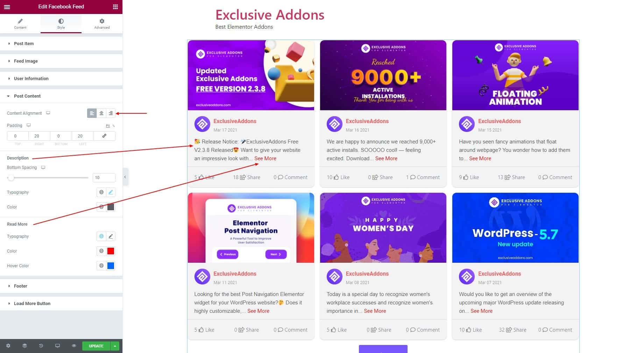
Task: Set content alignment to right
Action: click(x=111, y=113)
